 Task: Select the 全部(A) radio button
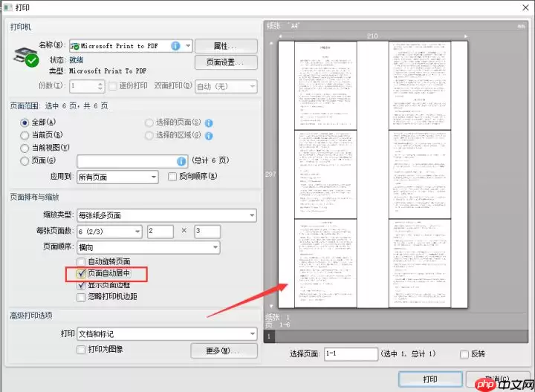click(x=25, y=122)
